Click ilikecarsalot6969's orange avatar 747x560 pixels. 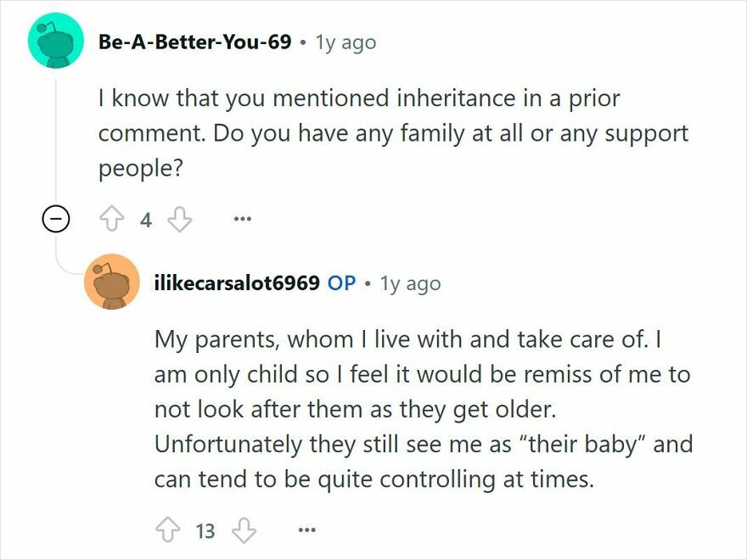coord(112,283)
